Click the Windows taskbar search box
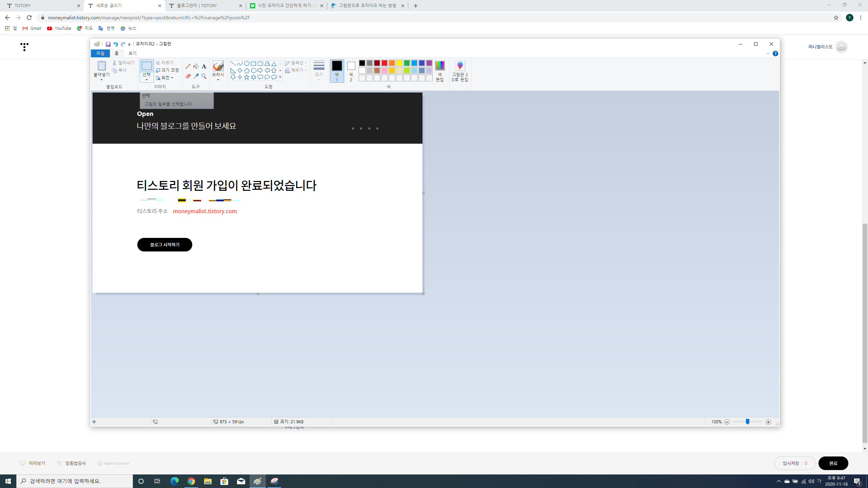The image size is (868, 488). [75, 481]
